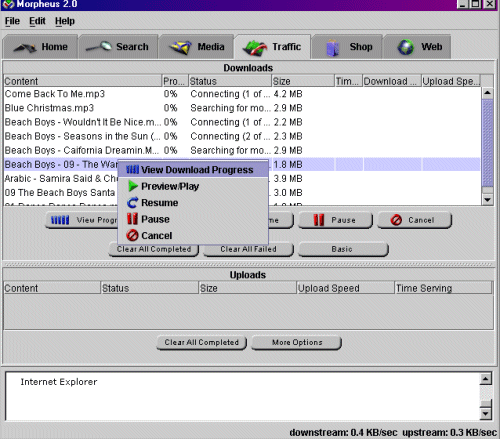Image resolution: width=500 pixels, height=439 pixels.
Task: Sort downloads by the Content column header
Action: click(x=83, y=81)
